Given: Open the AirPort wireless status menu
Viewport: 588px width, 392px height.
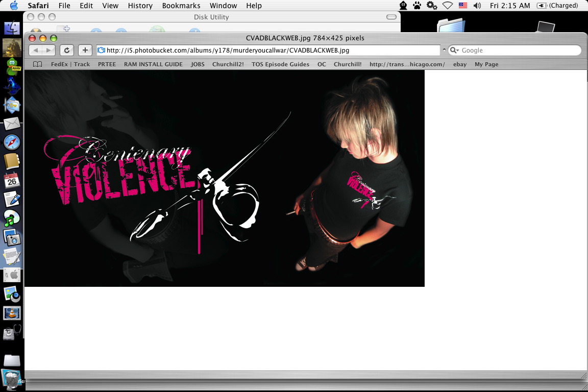Looking at the screenshot, I should [448, 5].
